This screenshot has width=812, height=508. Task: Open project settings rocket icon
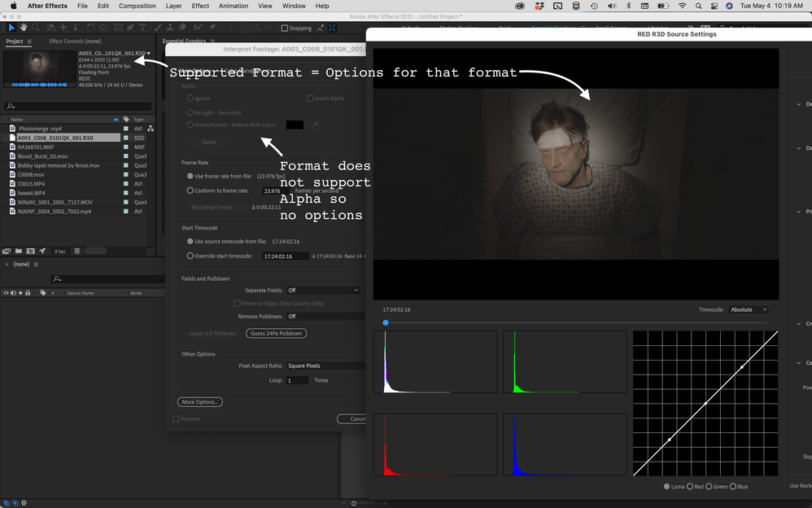(x=42, y=251)
